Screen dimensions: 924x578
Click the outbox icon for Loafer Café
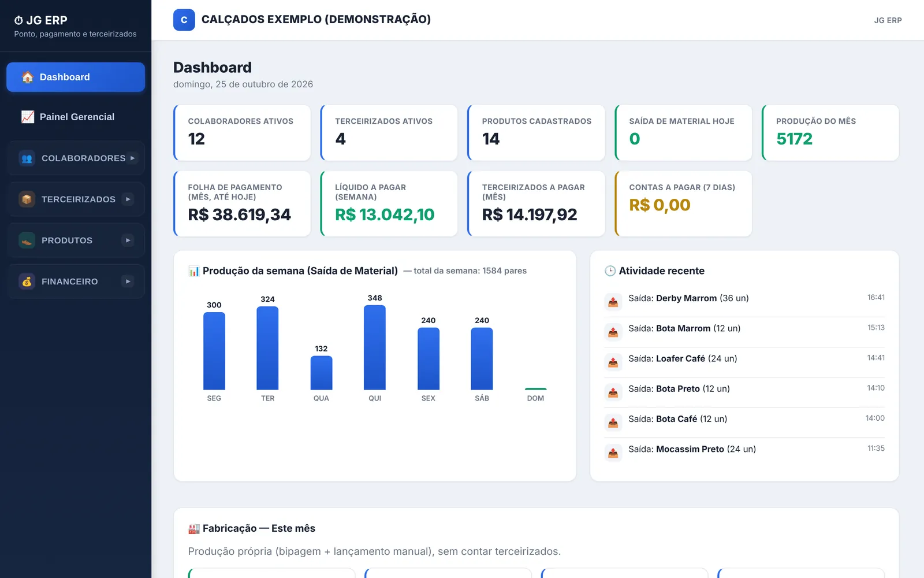pyautogui.click(x=613, y=362)
